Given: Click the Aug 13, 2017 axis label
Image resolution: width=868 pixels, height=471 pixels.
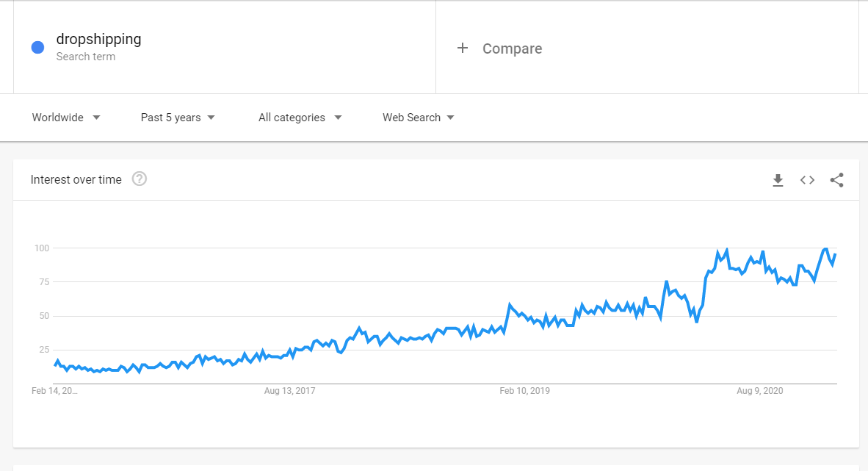Looking at the screenshot, I should coord(291,390).
